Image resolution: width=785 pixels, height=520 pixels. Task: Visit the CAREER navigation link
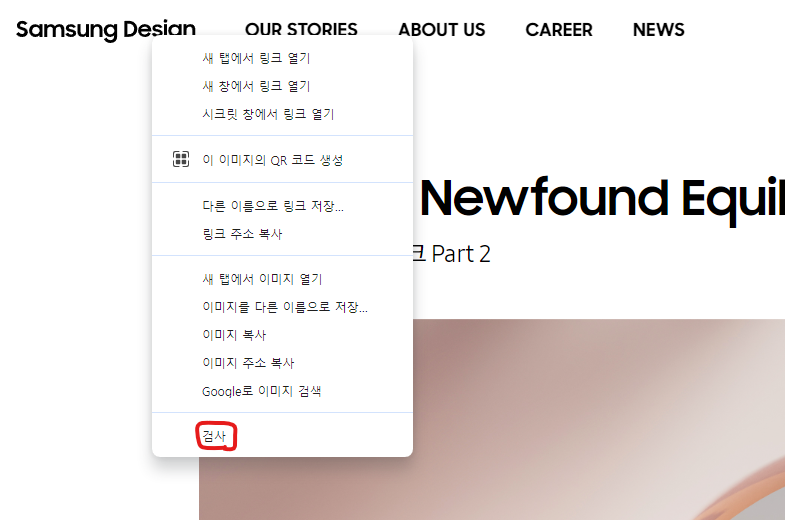559,30
